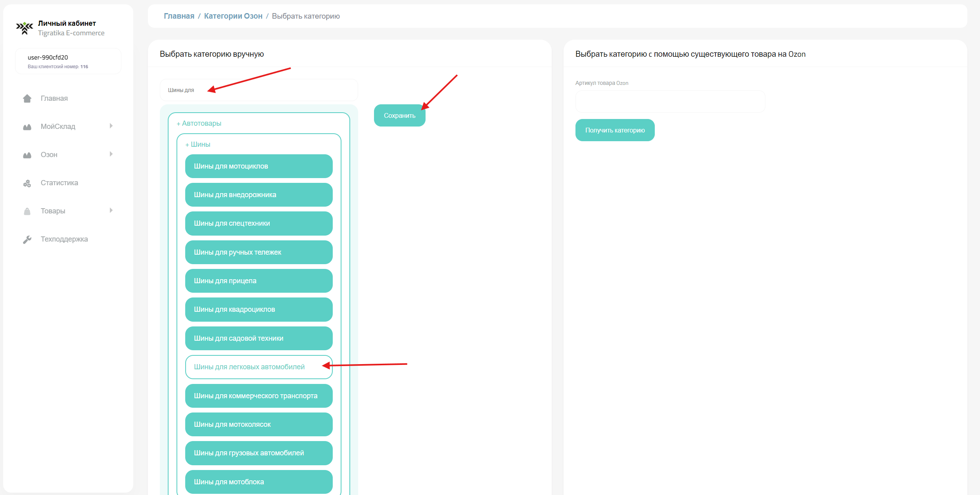The image size is (980, 495).
Task: Click the home icon next to Главная
Action: [27, 98]
